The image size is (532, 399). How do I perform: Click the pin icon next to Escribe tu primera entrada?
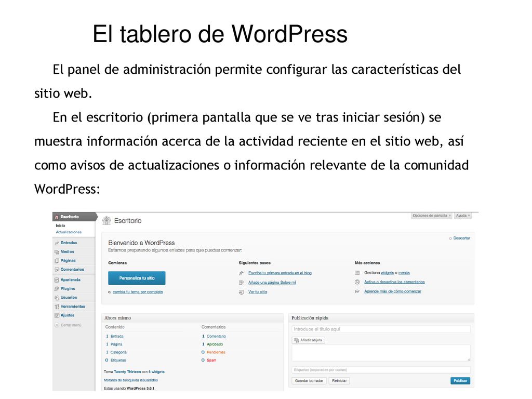pos(241,273)
